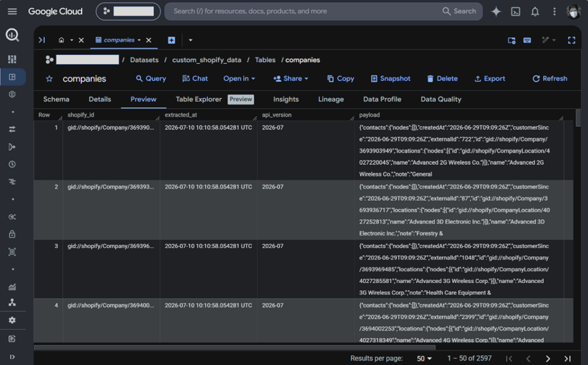The width and height of the screenshot is (588, 365).
Task: Open keyboard shortcuts icon
Action: click(527, 40)
